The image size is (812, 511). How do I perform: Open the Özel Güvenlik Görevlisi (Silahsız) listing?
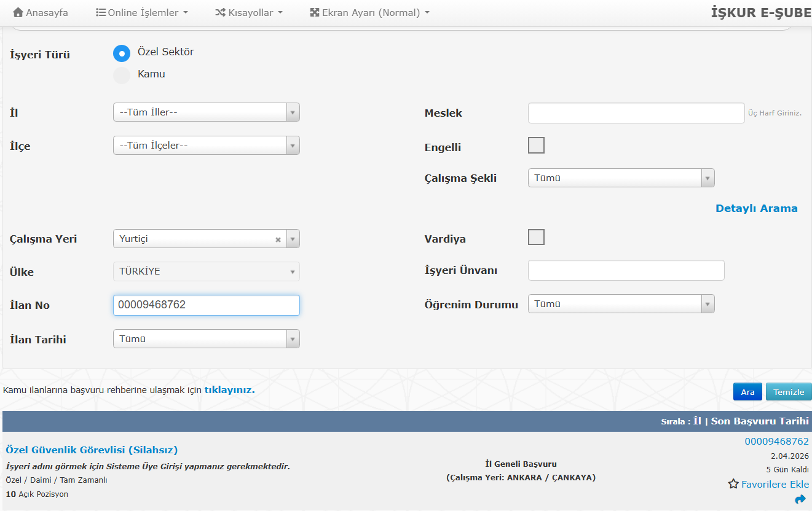click(x=92, y=450)
